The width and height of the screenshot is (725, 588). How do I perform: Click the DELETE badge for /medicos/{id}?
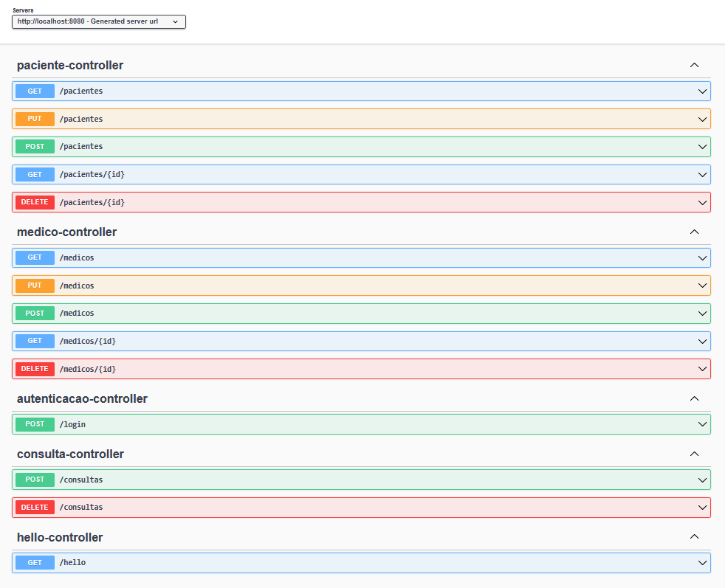[35, 369]
